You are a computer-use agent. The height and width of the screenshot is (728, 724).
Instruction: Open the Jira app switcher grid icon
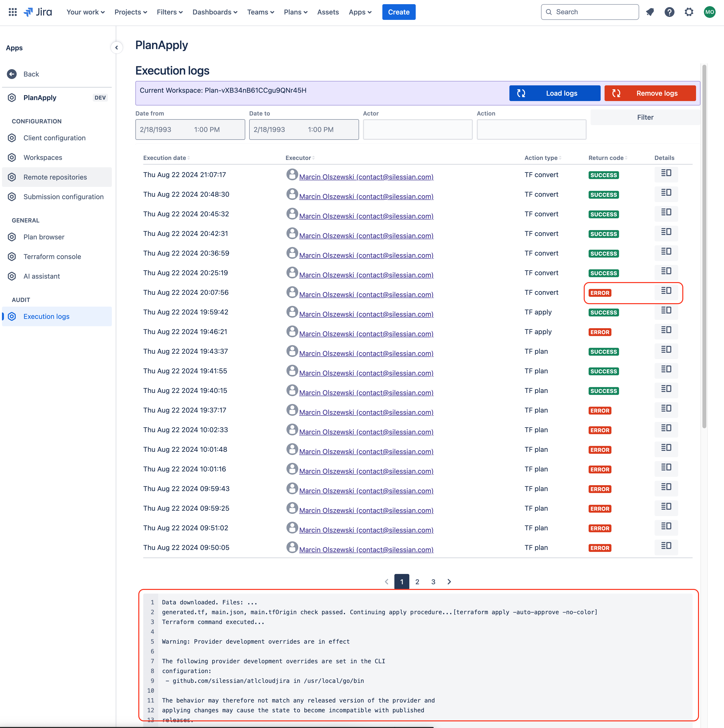[x=13, y=12]
